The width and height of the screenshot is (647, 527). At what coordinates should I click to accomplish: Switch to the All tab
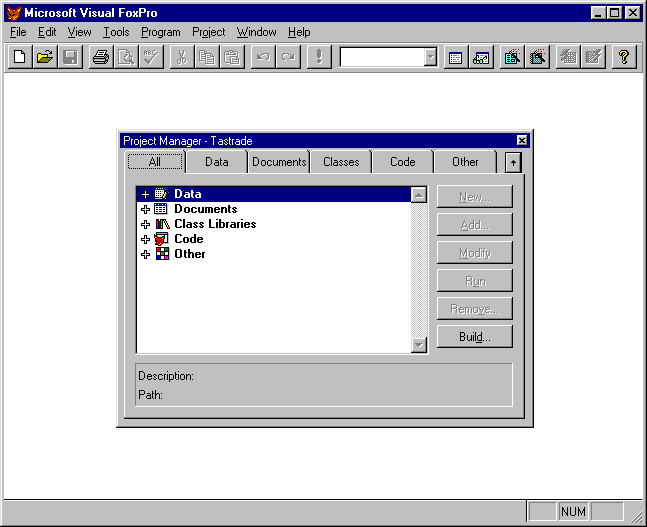155,162
